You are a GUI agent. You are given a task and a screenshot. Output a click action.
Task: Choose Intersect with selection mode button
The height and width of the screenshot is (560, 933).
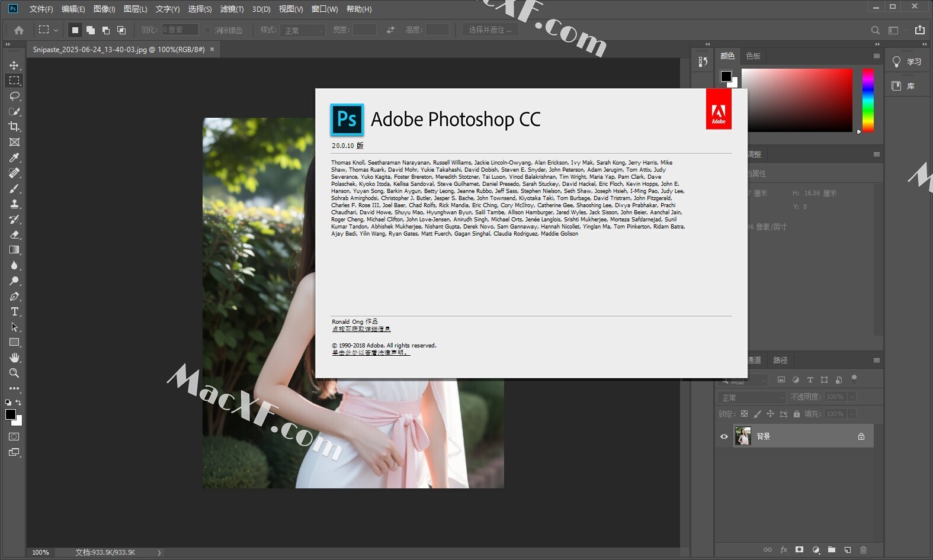pos(121,30)
